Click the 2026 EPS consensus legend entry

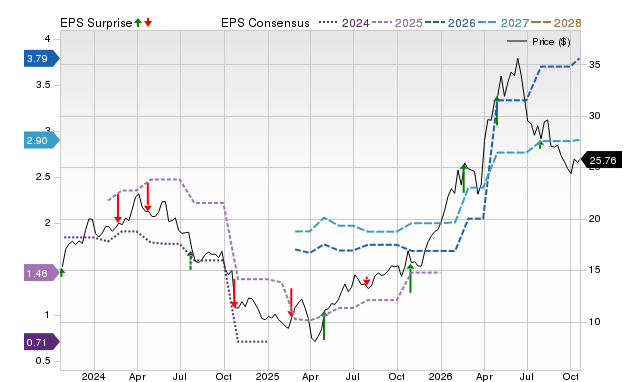pyautogui.click(x=450, y=23)
